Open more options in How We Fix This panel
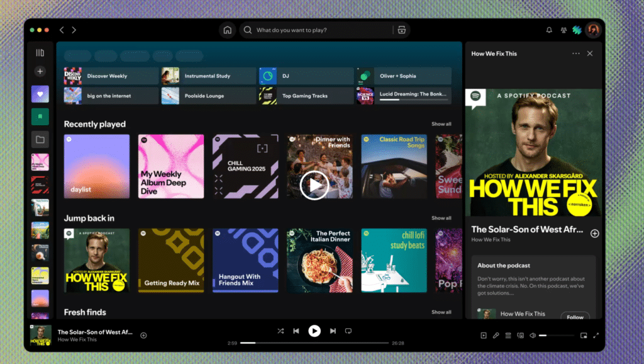The height and width of the screenshot is (364, 644). 576,54
